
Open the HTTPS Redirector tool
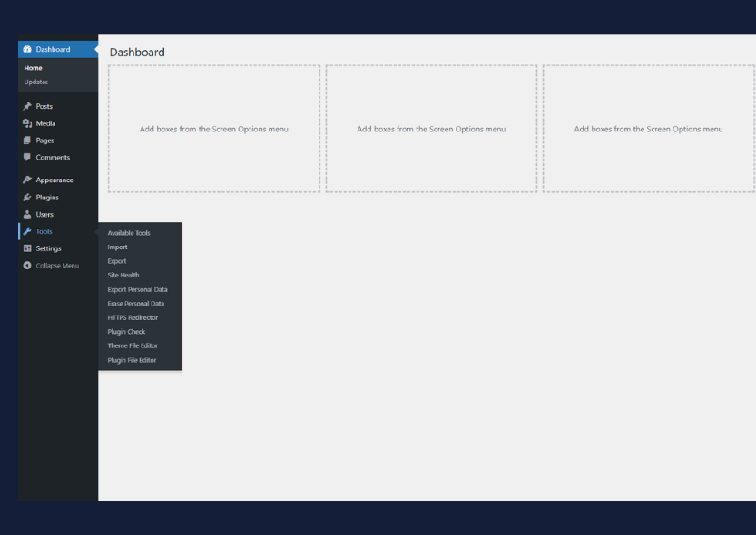click(133, 317)
